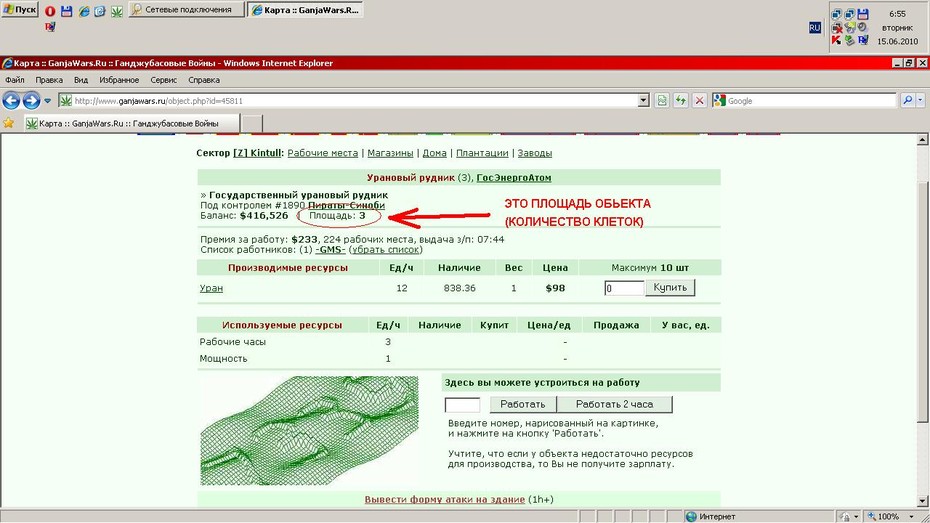Switch to Карта :: GanjaWars taskbar button
This screenshot has height=523, width=930.
(x=305, y=10)
